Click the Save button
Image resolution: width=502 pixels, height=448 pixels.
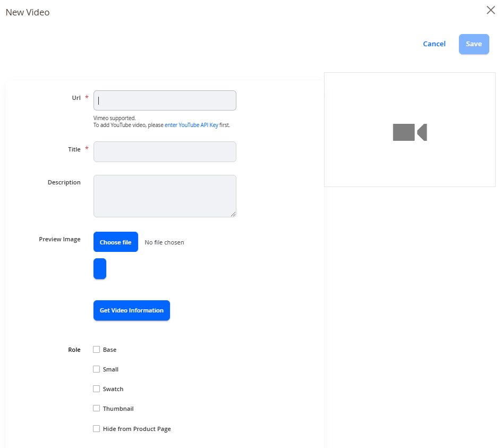[x=474, y=44]
